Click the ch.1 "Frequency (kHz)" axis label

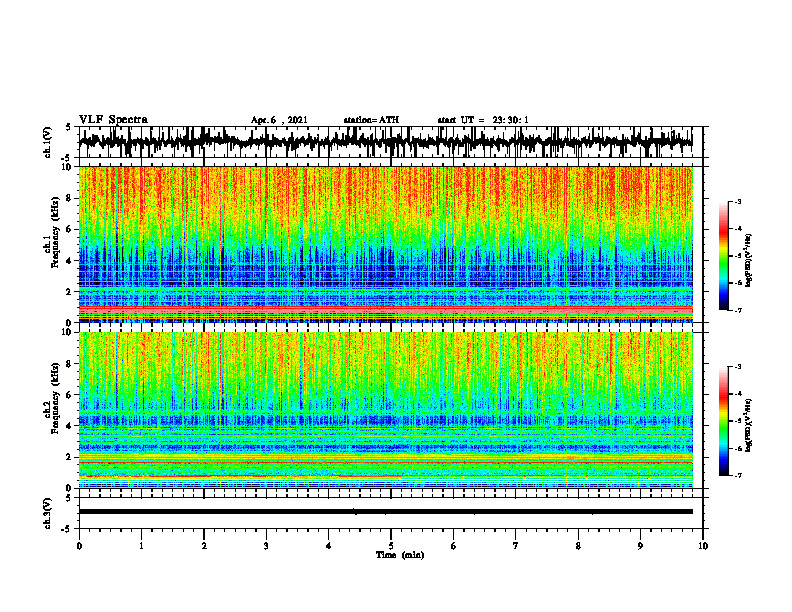click(x=56, y=233)
